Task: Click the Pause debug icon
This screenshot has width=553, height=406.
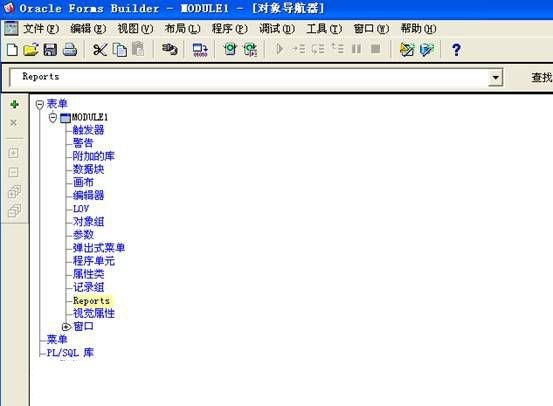Action: coord(357,49)
